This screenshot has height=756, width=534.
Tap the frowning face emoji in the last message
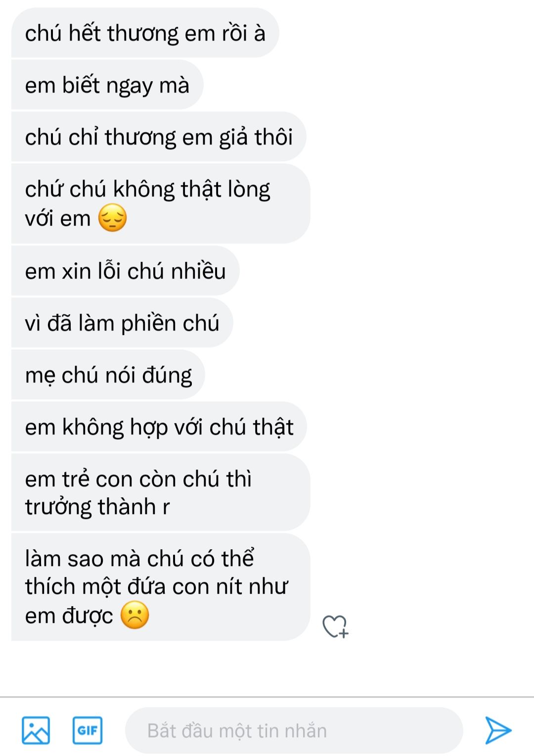[x=134, y=615]
